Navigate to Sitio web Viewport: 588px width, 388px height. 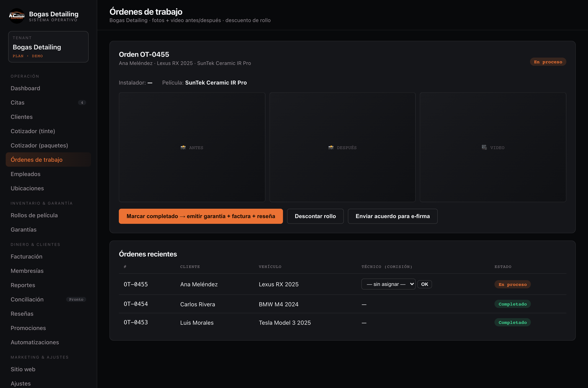click(x=48, y=369)
